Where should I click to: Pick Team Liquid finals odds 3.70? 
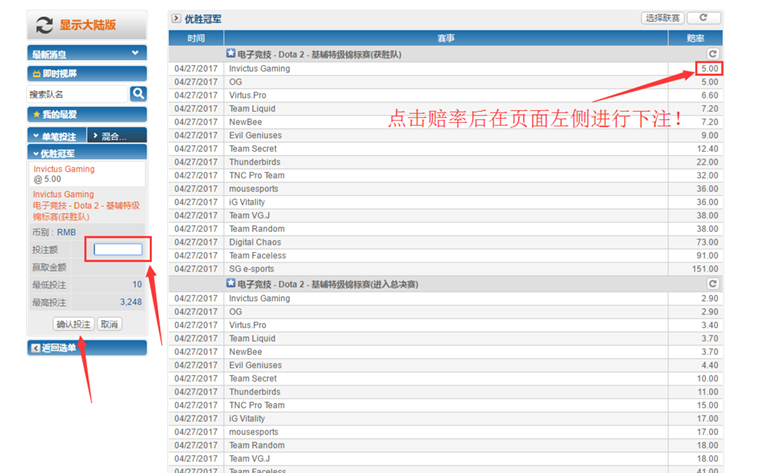pyautogui.click(x=710, y=338)
